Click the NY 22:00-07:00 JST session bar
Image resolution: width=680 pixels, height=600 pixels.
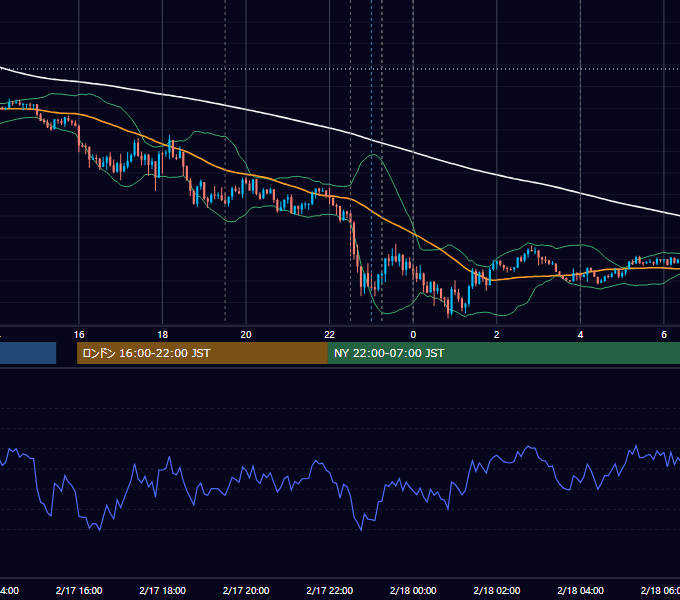click(x=503, y=353)
